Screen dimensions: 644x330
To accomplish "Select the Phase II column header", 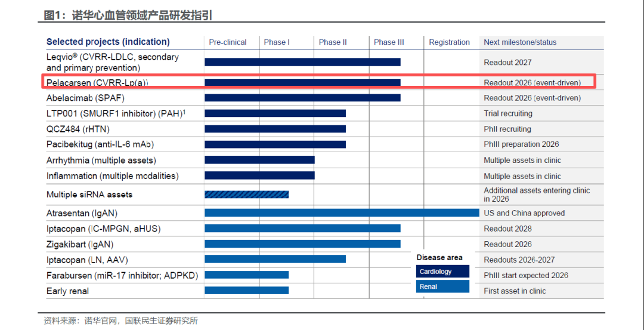I will 333,42.
